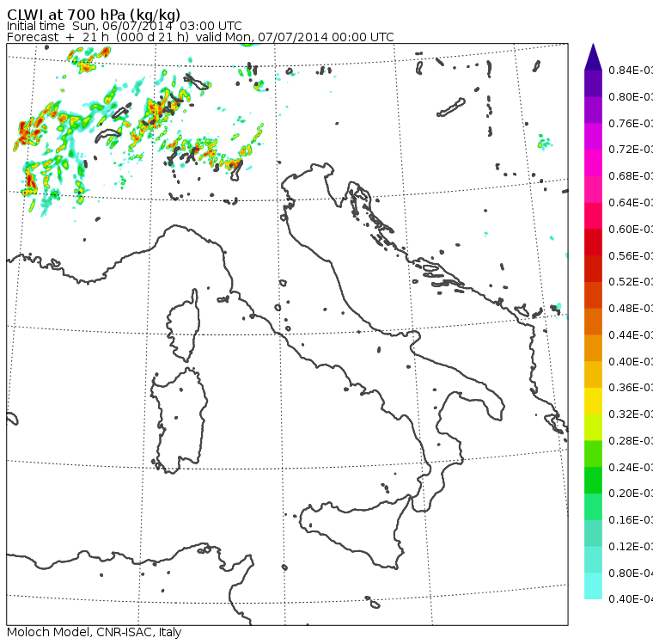Viewport: 653px width, 644px height.
Task: Select the magenta band between 0.72E-03 and 0.76E-03
Action: [x=593, y=137]
